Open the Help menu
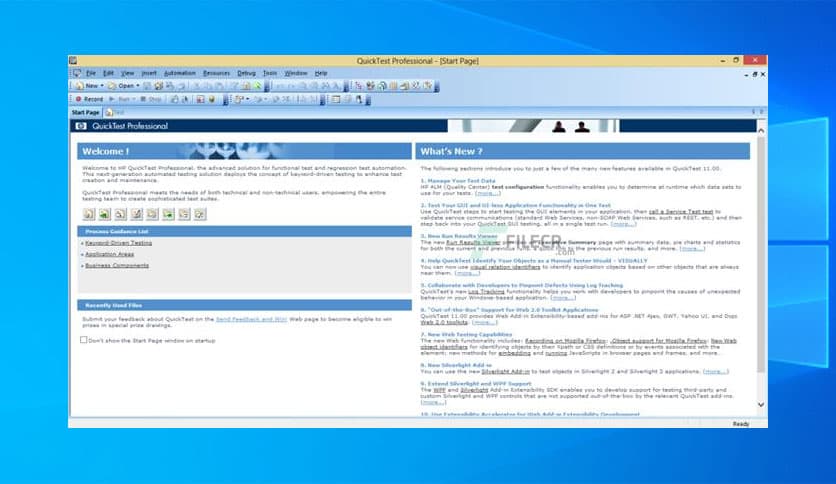836x484 pixels. [x=320, y=73]
